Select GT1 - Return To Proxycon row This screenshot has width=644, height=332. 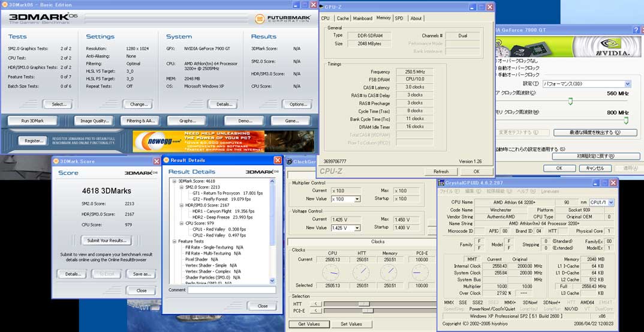coord(227,193)
